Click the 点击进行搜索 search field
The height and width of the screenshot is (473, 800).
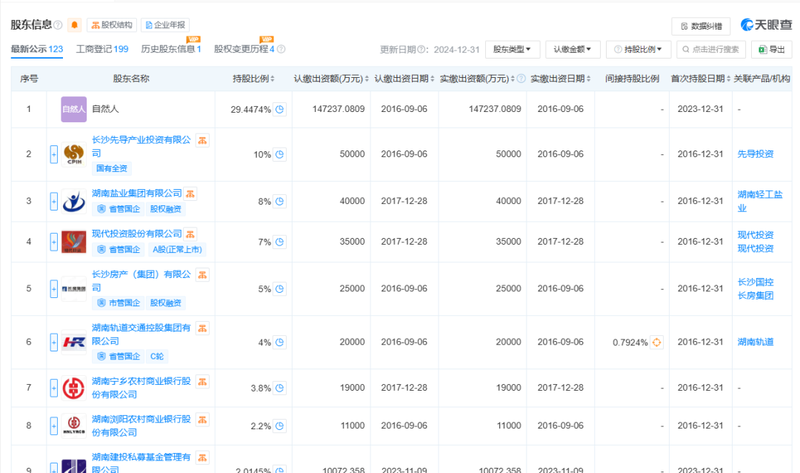tap(711, 49)
